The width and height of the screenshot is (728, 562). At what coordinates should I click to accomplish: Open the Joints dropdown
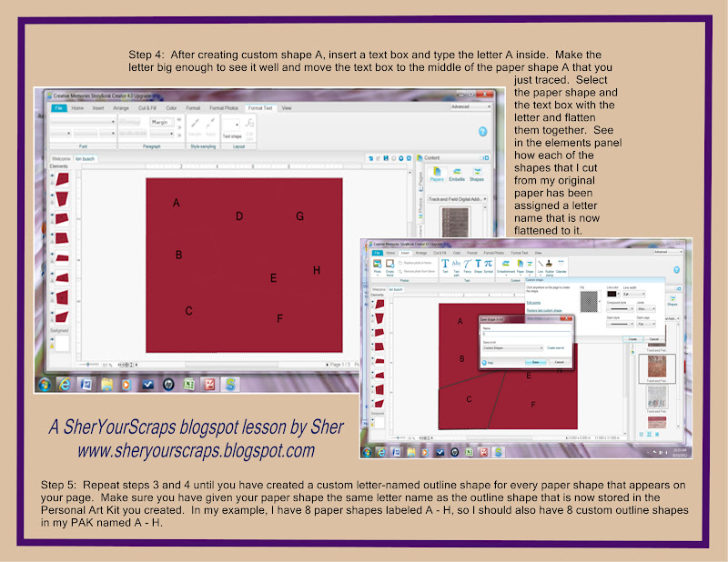(646, 308)
